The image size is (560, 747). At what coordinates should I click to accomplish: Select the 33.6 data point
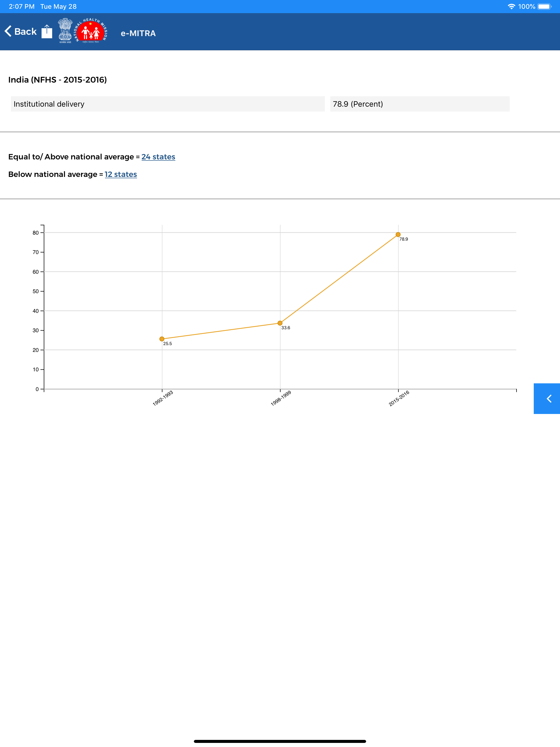click(280, 323)
